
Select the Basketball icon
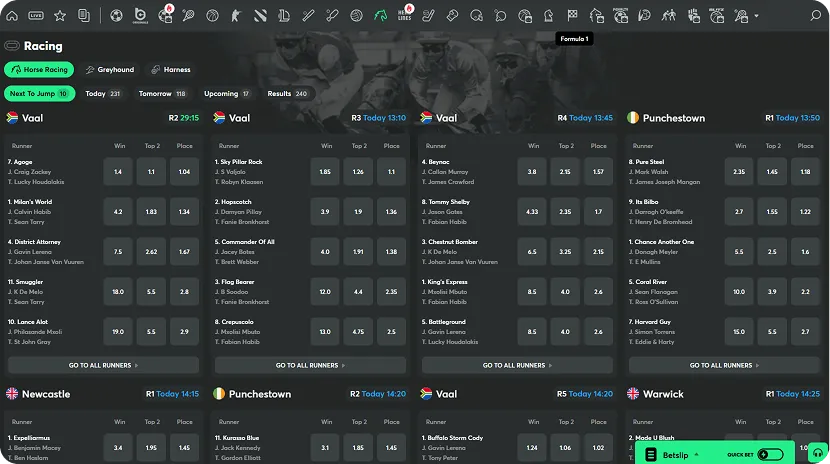212,16
